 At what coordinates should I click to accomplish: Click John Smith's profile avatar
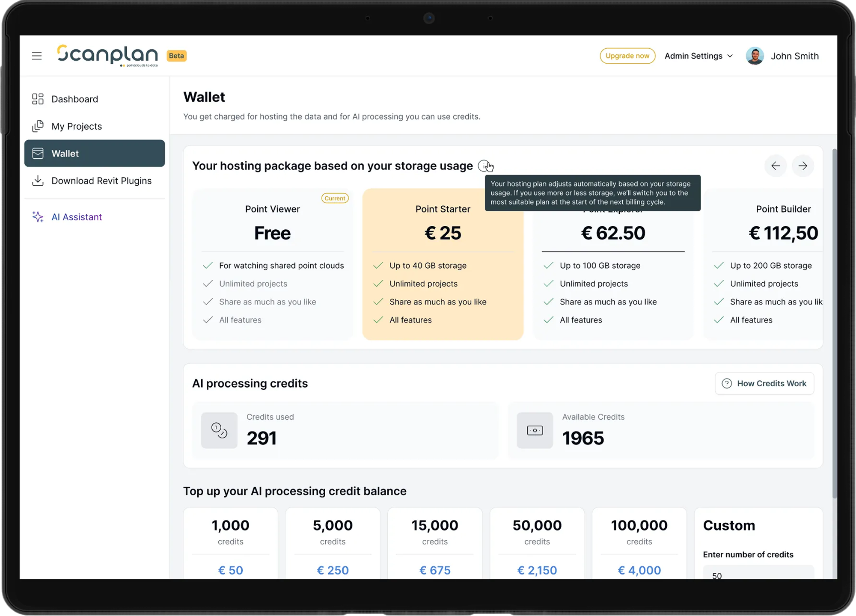coord(755,56)
